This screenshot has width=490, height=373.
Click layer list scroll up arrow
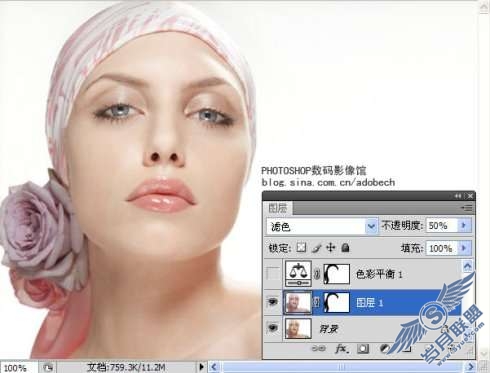tap(467, 266)
